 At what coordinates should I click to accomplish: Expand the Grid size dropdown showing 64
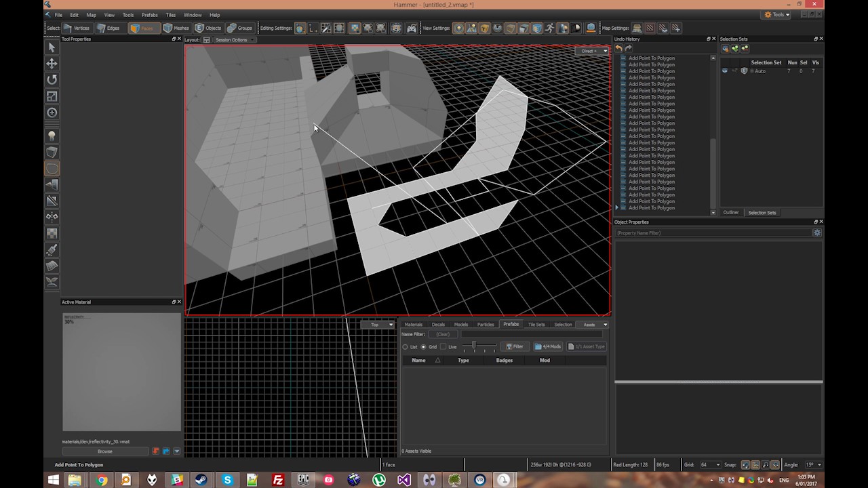coord(710,465)
